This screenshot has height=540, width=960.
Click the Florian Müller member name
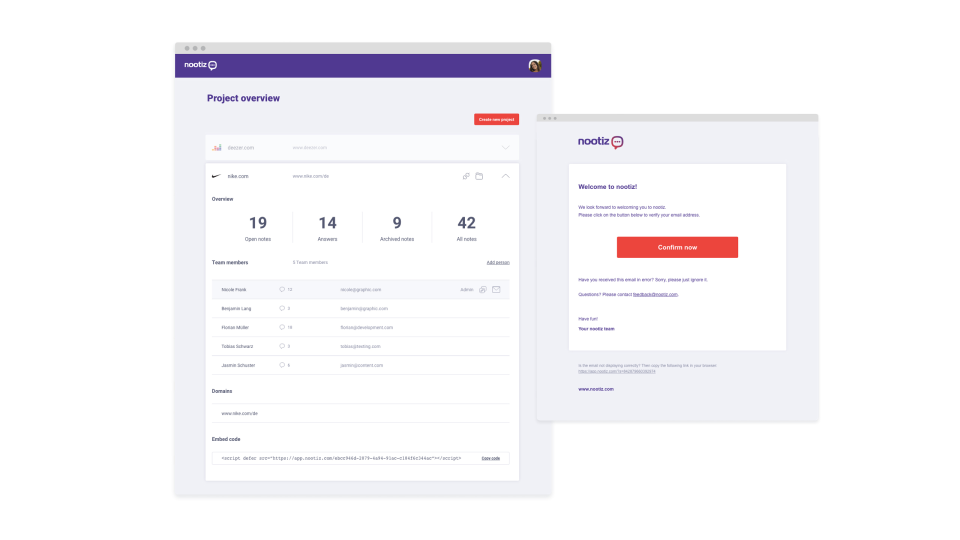click(235, 328)
